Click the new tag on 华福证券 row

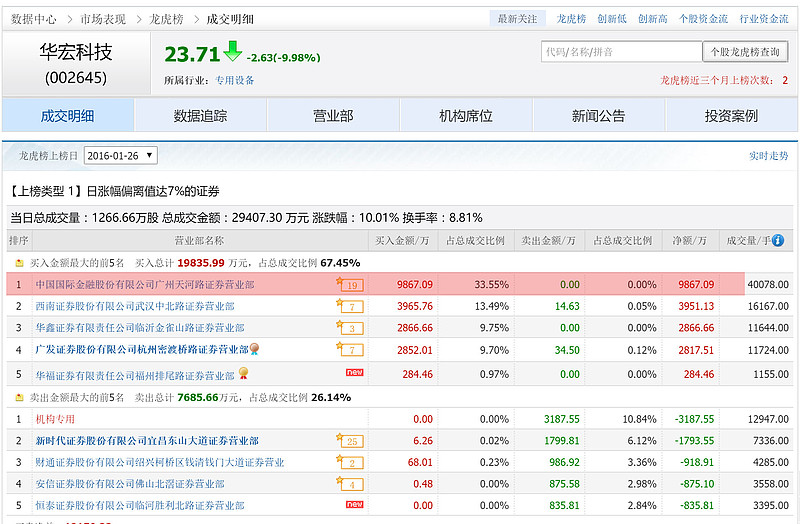click(x=355, y=372)
